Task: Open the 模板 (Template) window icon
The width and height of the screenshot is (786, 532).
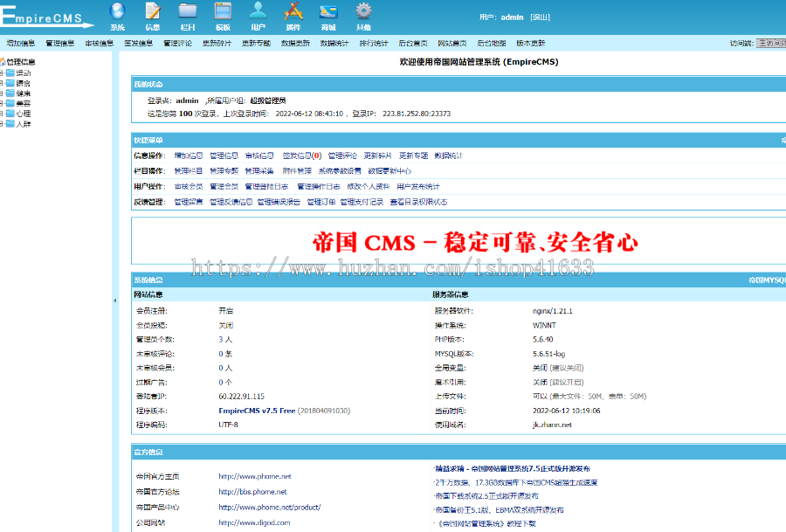Action: pos(223,11)
